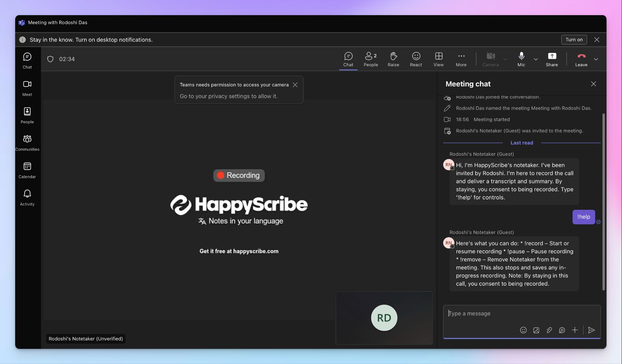
Task: Click the Get it free at happyscribe.com text
Action: pos(239,251)
